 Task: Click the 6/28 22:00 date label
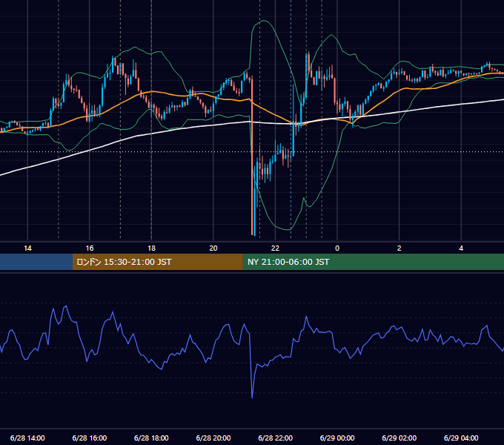click(x=276, y=438)
